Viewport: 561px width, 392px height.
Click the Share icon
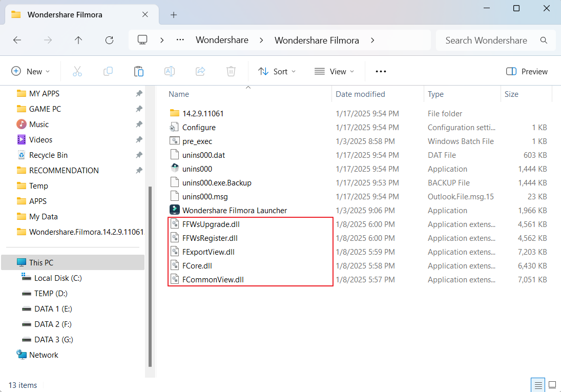[200, 71]
